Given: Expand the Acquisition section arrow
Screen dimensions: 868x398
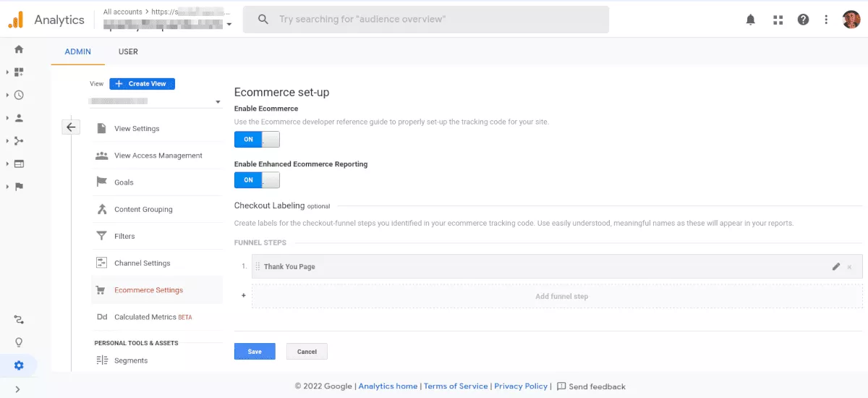Looking at the screenshot, I should pos(7,140).
